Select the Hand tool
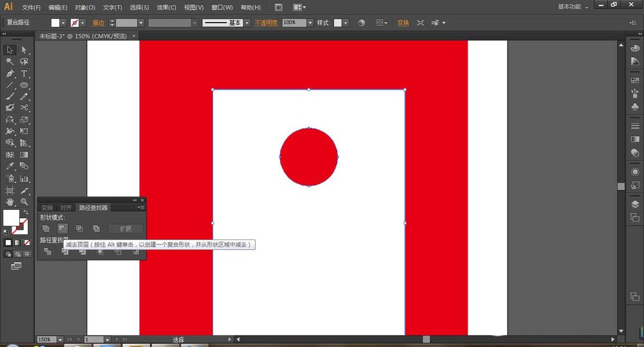Image resolution: width=644 pixels, height=347 pixels. coord(10,202)
